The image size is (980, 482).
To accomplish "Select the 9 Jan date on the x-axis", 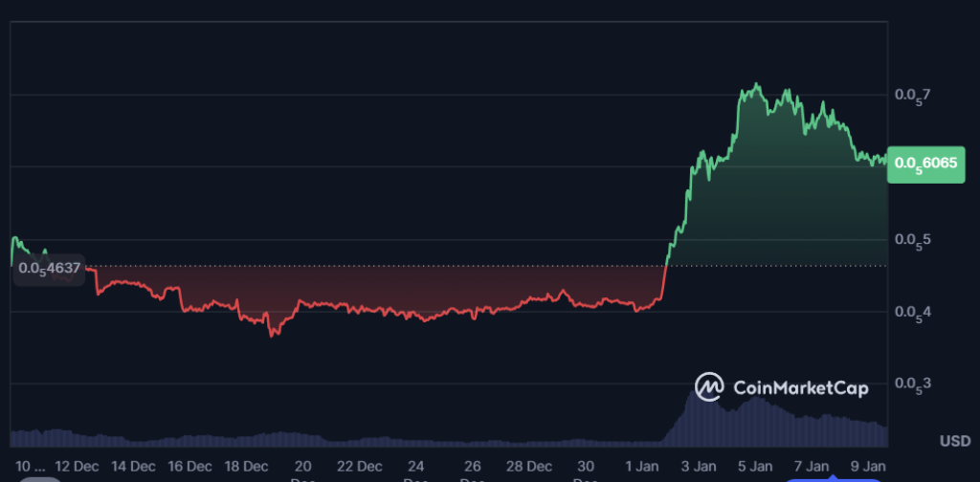I will point(868,466).
